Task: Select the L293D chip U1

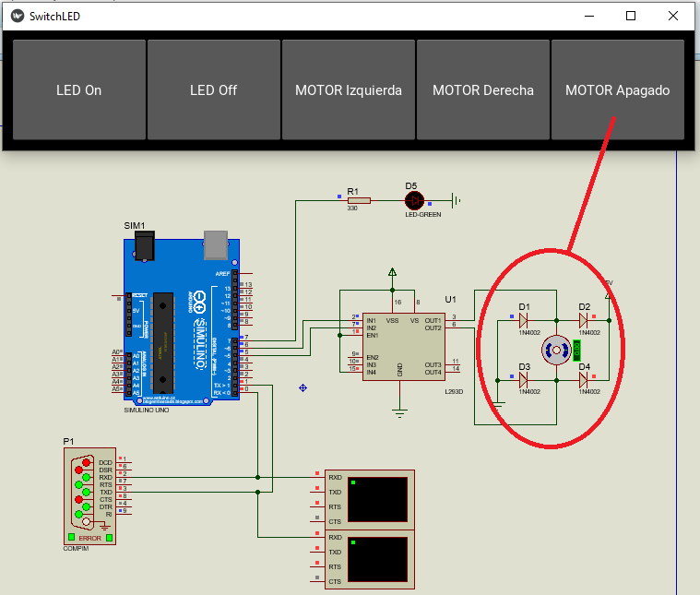Action: pyautogui.click(x=404, y=347)
